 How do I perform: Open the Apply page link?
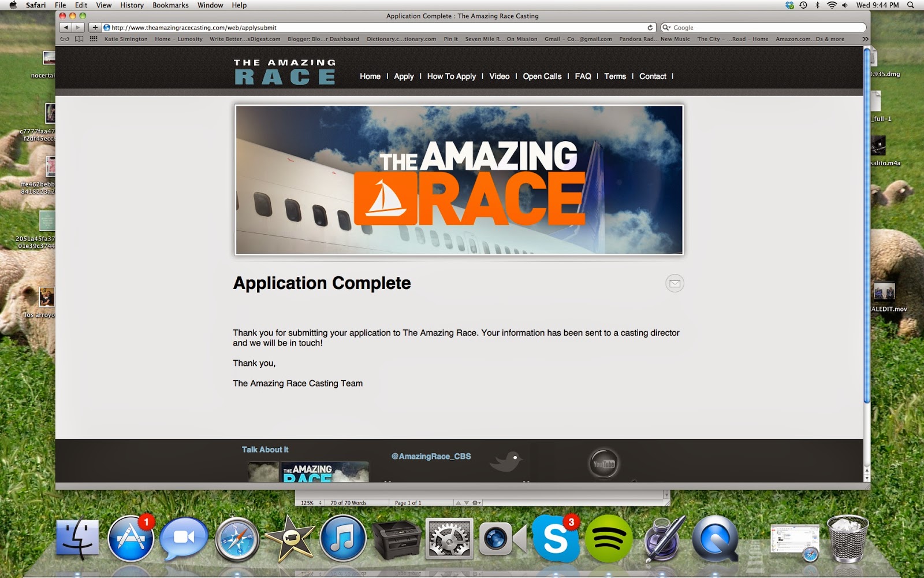(404, 76)
